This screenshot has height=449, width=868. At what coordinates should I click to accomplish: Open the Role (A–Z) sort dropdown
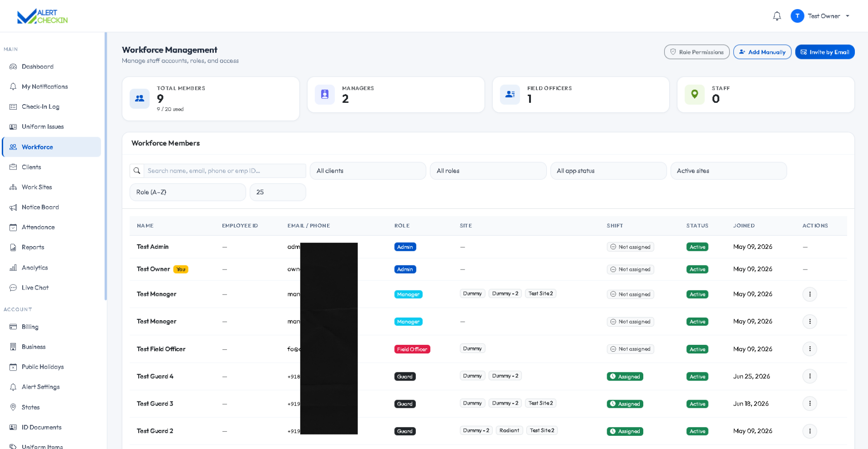tap(188, 192)
